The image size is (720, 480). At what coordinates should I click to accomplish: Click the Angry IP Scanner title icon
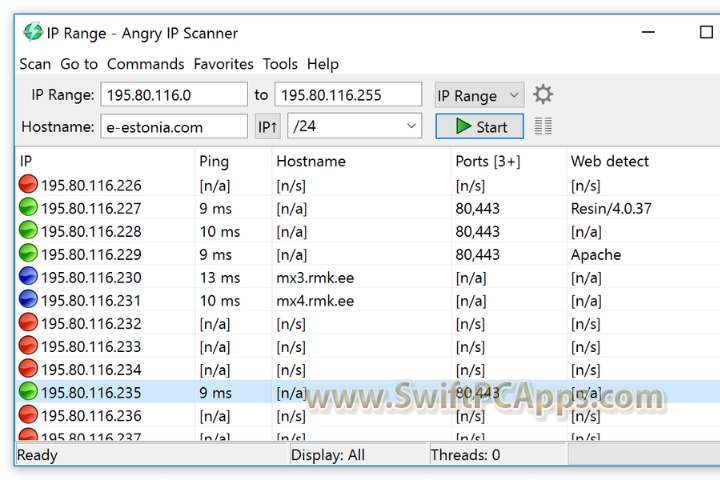click(x=33, y=32)
